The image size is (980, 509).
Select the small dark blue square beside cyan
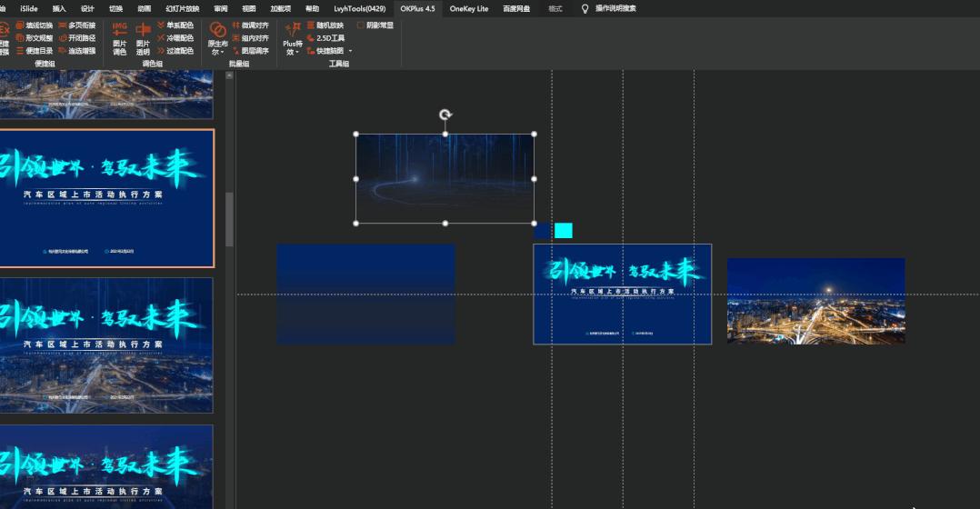543,231
